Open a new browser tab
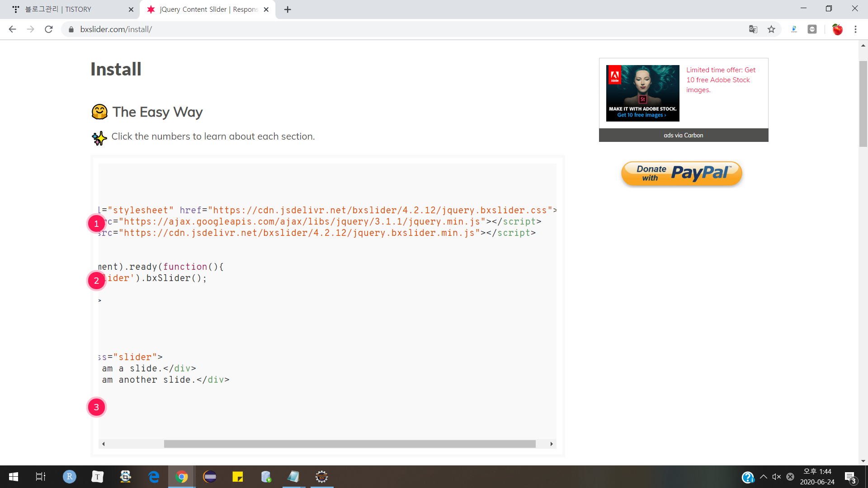The width and height of the screenshot is (868, 488). (x=288, y=9)
